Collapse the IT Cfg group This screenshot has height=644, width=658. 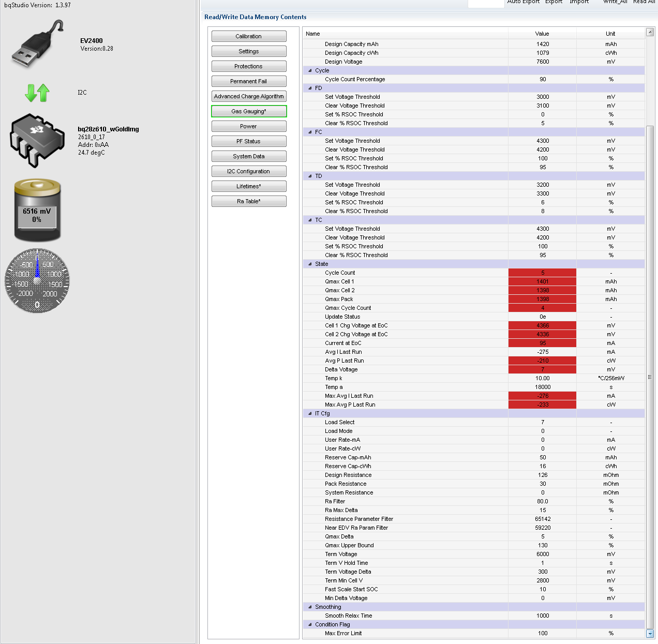310,413
